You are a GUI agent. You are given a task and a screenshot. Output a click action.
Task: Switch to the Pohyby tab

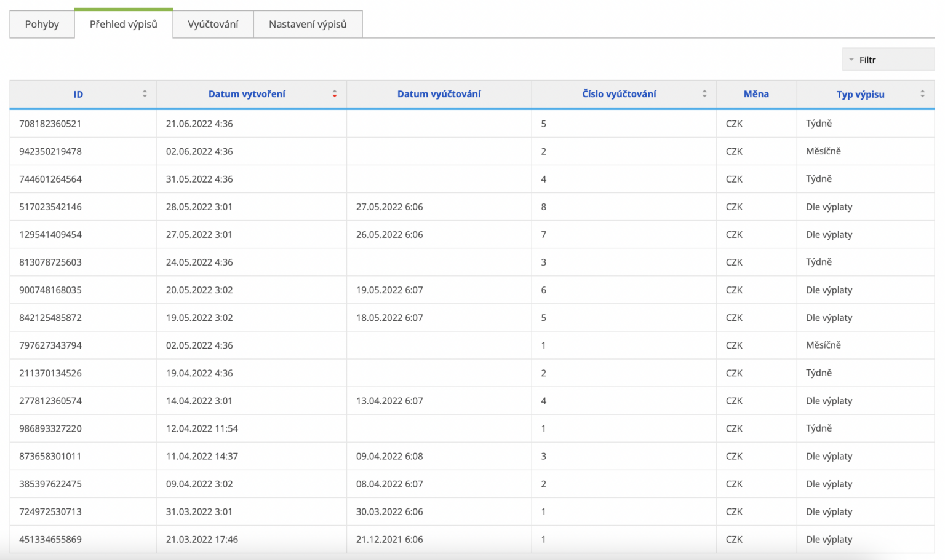coord(42,24)
